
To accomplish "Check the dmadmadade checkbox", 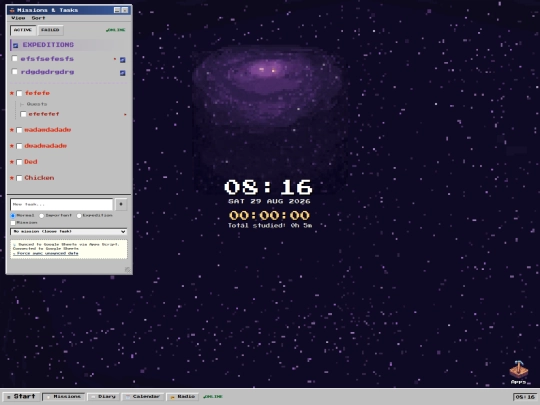I will pyautogui.click(x=19, y=146).
